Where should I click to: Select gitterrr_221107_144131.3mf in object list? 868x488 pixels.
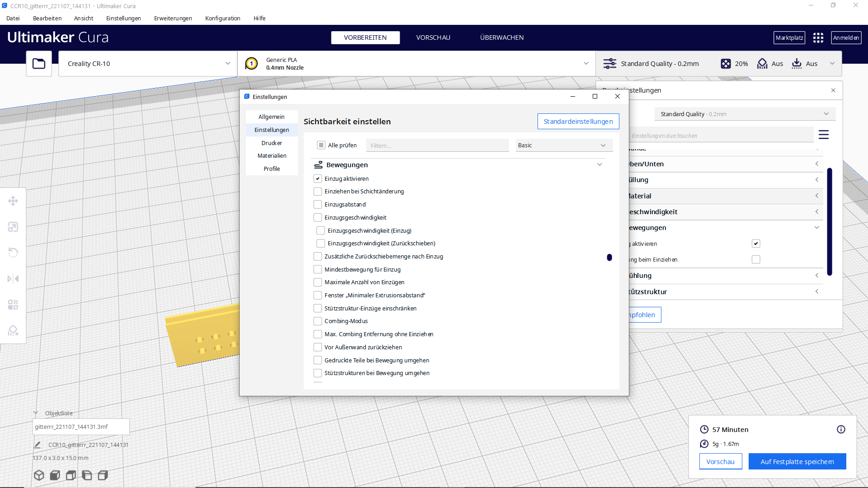81,427
